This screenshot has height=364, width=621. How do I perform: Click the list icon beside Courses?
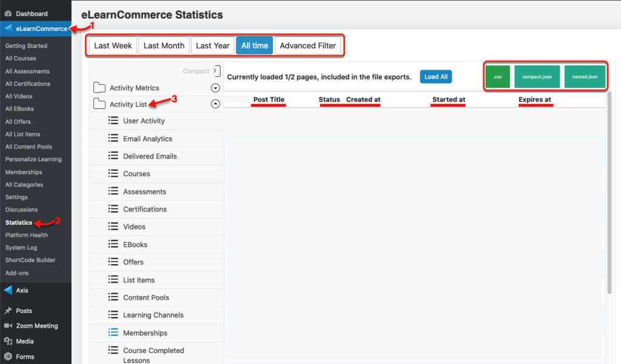[x=113, y=173]
